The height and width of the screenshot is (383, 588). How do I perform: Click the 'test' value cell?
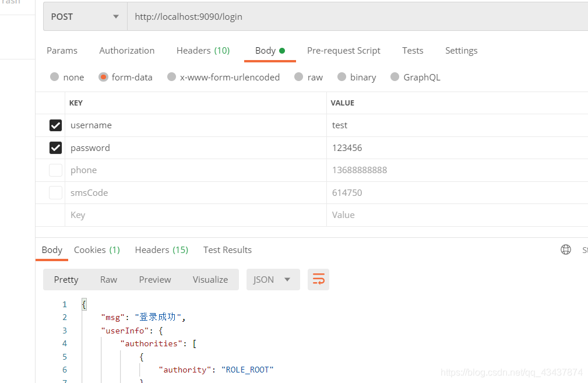tap(457, 125)
